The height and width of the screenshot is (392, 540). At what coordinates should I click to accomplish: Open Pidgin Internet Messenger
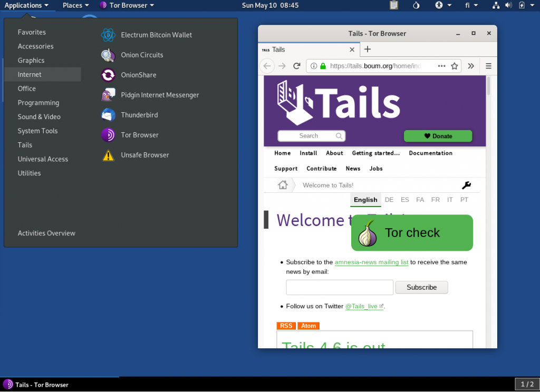click(x=159, y=95)
